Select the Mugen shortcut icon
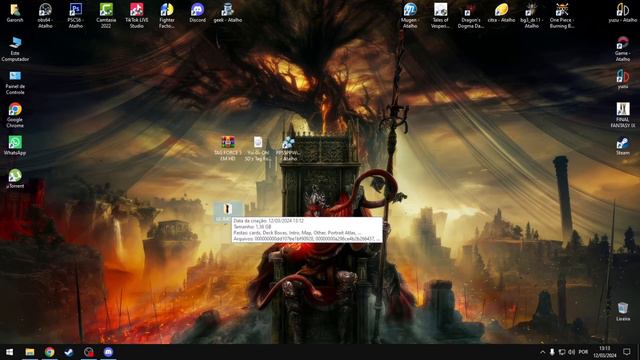This screenshot has height=360, width=640. [410, 16]
